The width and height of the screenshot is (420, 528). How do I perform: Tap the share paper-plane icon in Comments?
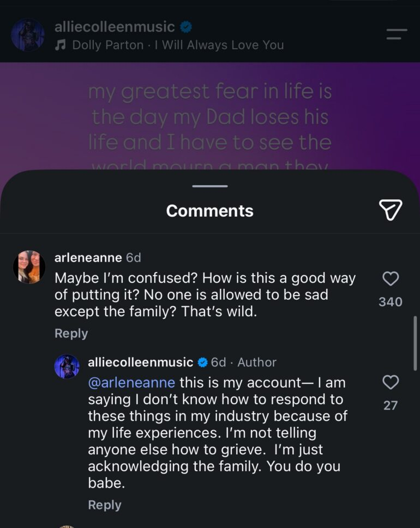tap(391, 210)
